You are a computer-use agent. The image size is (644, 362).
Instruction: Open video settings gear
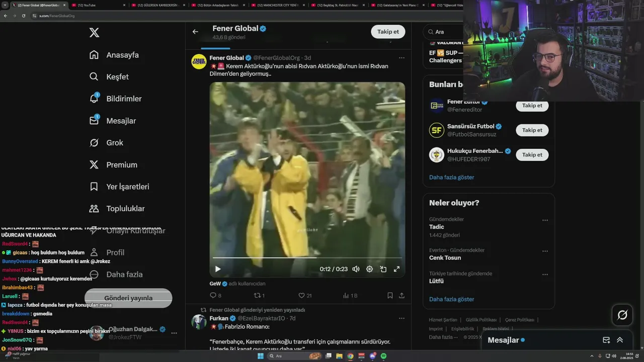pyautogui.click(x=369, y=269)
